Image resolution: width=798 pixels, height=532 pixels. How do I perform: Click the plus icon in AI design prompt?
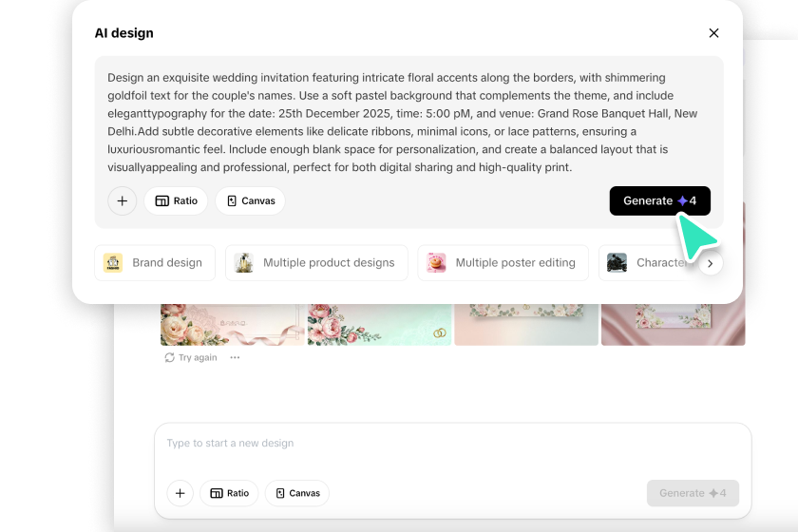[x=123, y=200]
